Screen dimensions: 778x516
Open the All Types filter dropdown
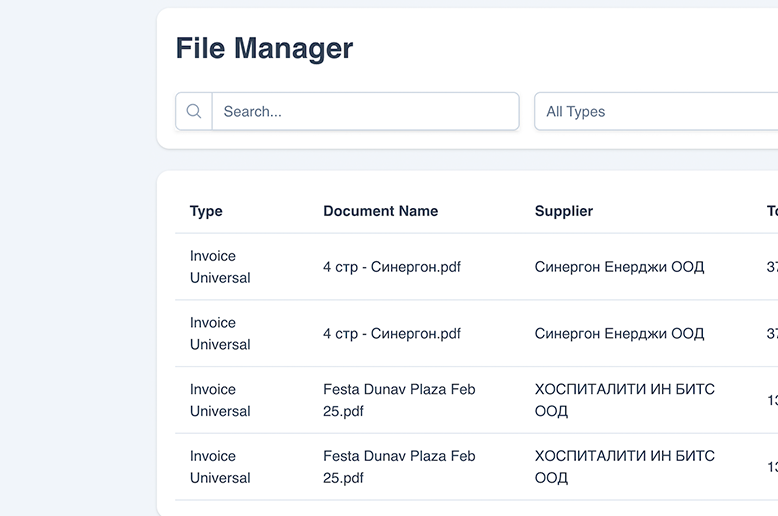tap(655, 112)
